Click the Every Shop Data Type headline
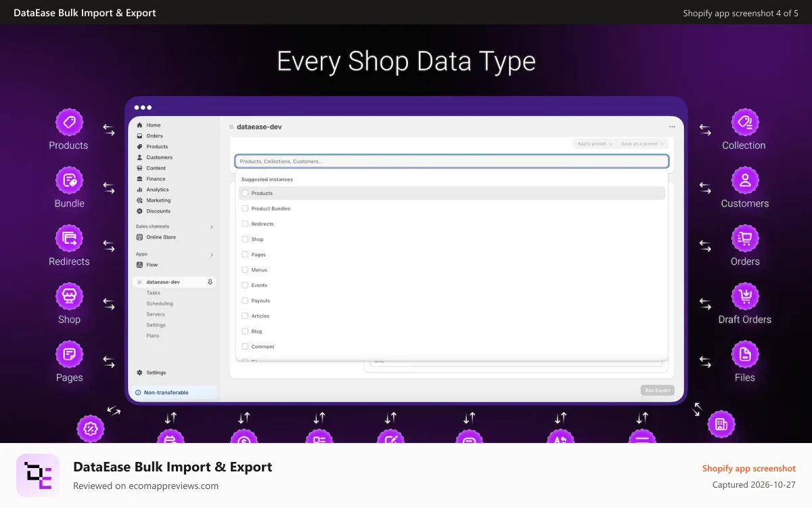812x508 pixels. pos(406,62)
